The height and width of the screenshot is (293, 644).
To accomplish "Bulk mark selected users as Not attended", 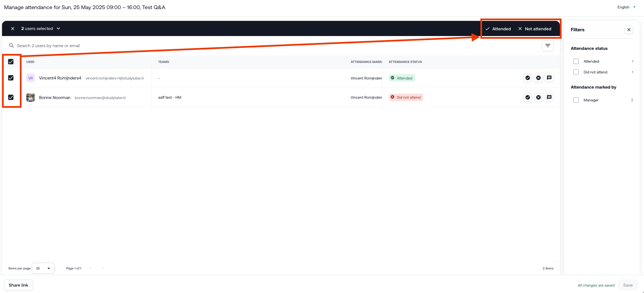I will point(535,29).
